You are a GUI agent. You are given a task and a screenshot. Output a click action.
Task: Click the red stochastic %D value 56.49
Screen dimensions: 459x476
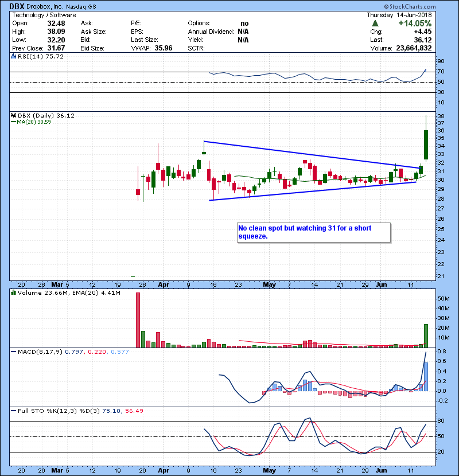(x=134, y=411)
